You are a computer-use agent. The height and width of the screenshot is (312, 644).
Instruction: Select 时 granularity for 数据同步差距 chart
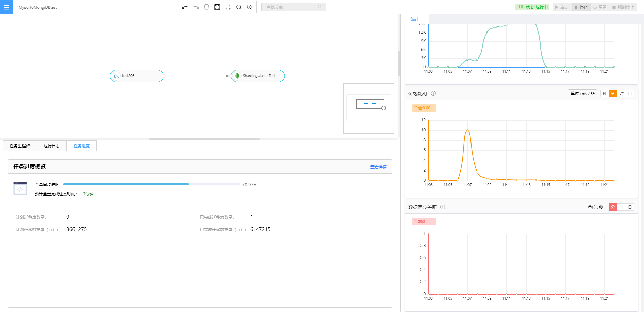pos(621,207)
